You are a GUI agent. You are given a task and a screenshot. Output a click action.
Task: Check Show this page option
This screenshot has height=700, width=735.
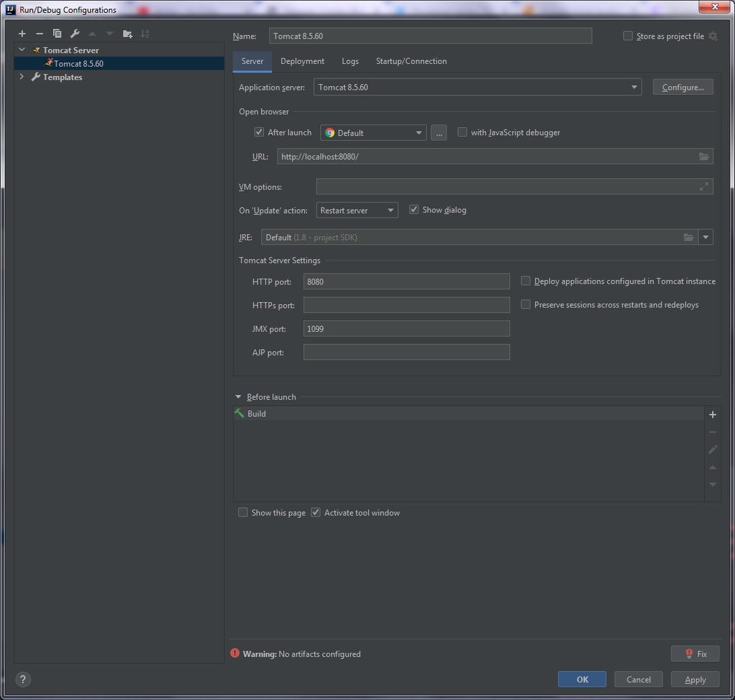pos(243,512)
